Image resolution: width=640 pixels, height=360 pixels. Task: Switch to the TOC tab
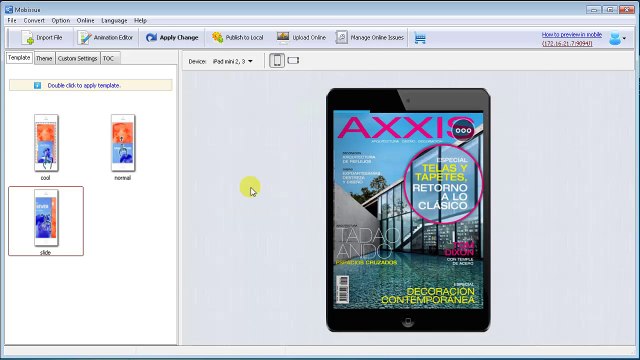109,58
